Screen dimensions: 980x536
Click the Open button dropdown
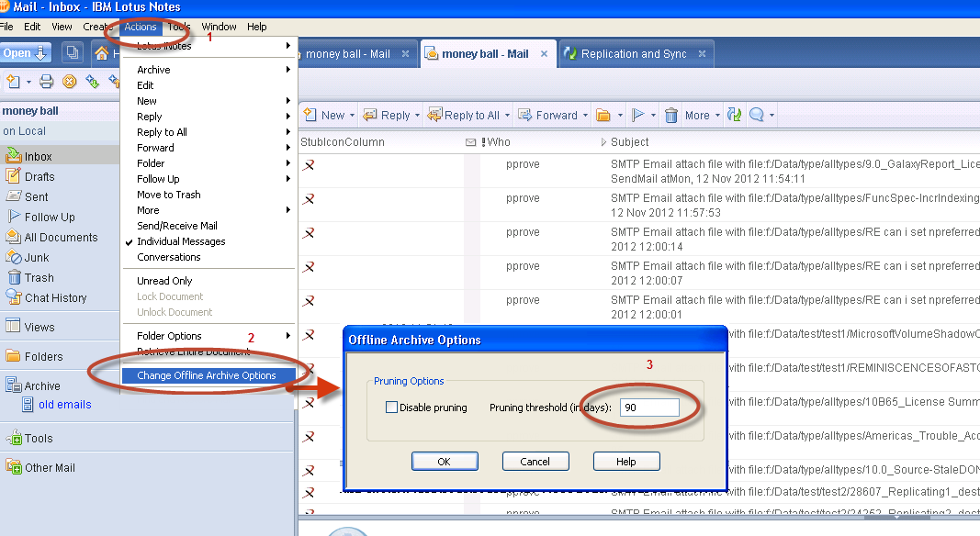coord(25,53)
